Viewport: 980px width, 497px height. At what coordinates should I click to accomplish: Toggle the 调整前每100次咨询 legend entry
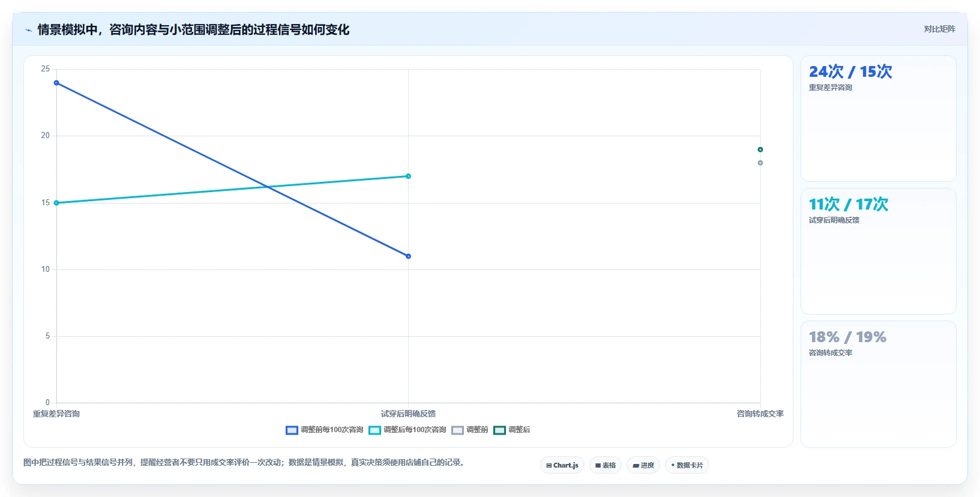point(325,430)
